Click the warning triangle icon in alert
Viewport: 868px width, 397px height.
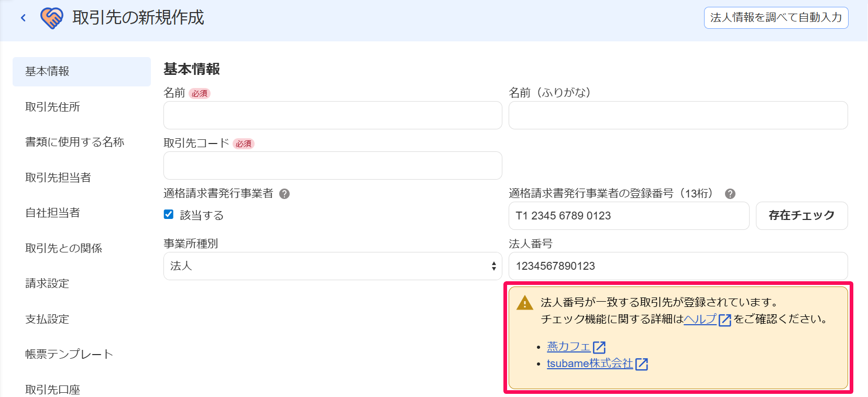tap(524, 303)
